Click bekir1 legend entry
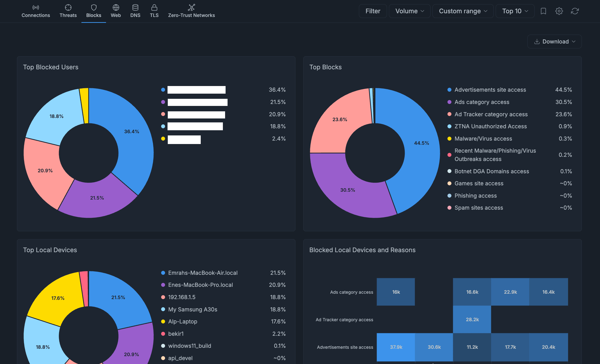600x364 pixels. 176,334
